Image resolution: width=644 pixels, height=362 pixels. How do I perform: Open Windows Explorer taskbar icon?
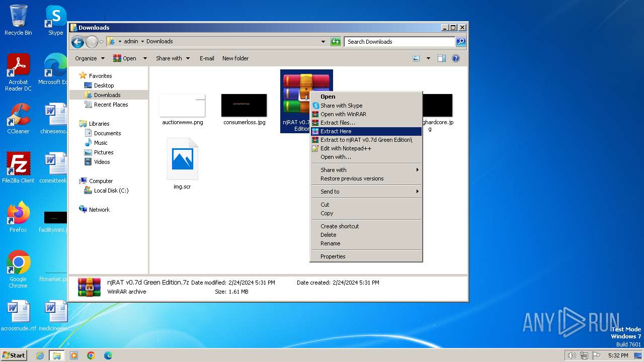(x=57, y=355)
